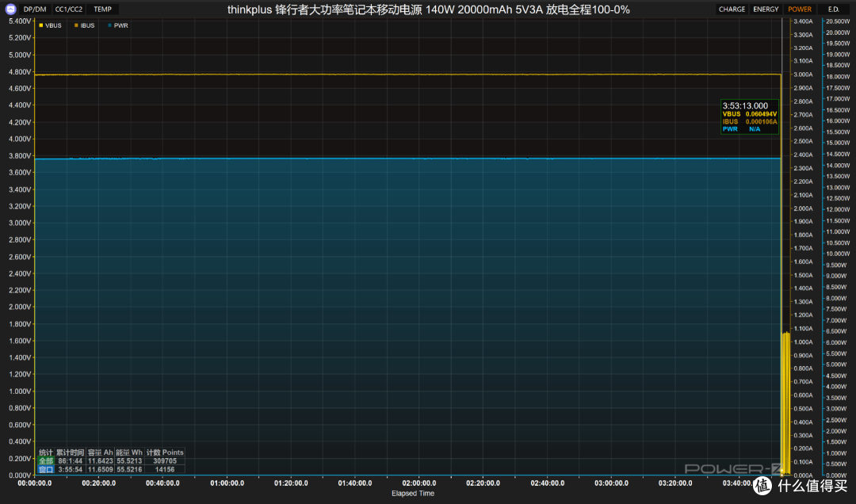This screenshot has height=504, width=856.
Task: Click the 14156 points count cell
Action: coord(165,470)
